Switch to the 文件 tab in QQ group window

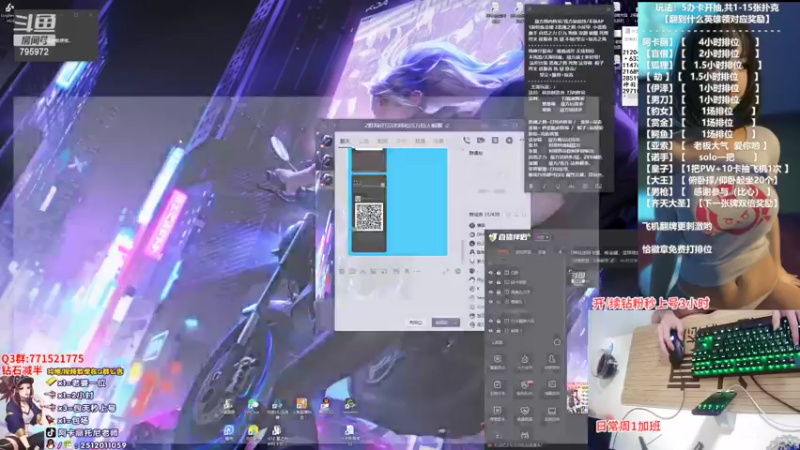point(401,141)
